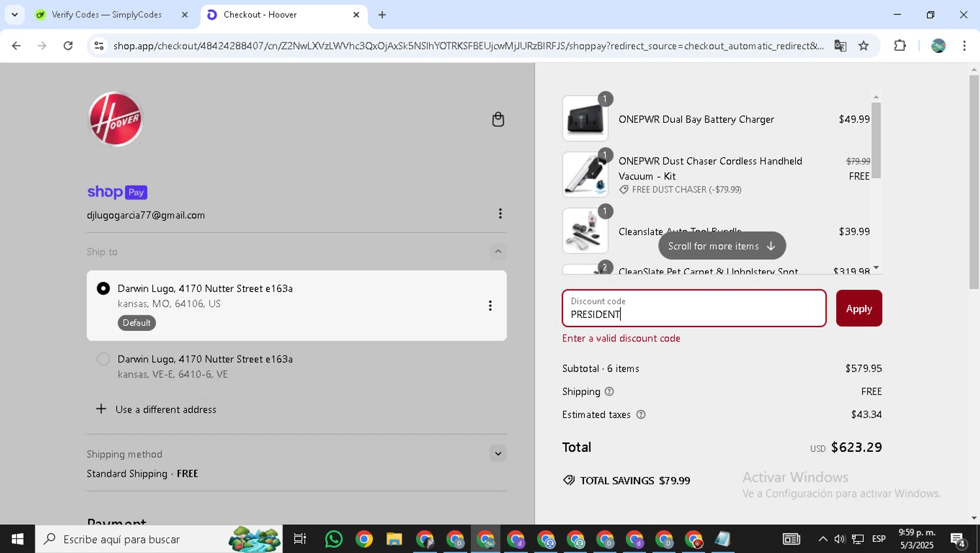This screenshot has width=980, height=553.
Task: Open the ONEPWR Dust Chaser Vacuum thumbnail
Action: click(x=585, y=174)
